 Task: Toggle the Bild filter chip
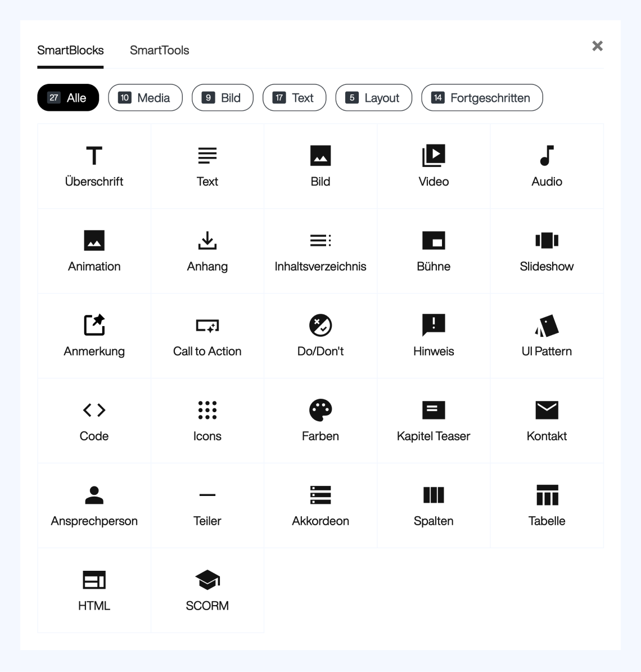point(223,98)
